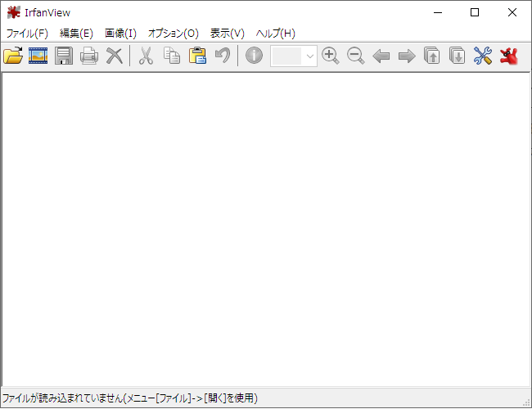Open the 画像(I) menu
This screenshot has width=532, height=409.
coord(120,34)
